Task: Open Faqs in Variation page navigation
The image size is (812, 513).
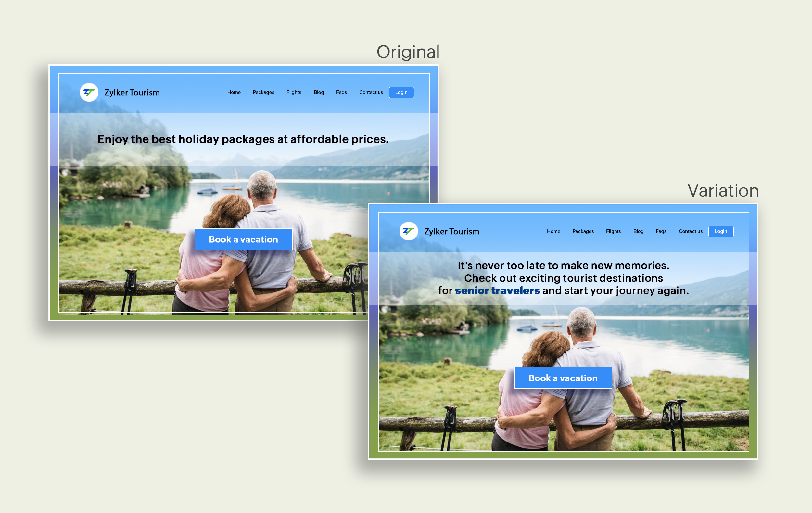Action: 661,231
